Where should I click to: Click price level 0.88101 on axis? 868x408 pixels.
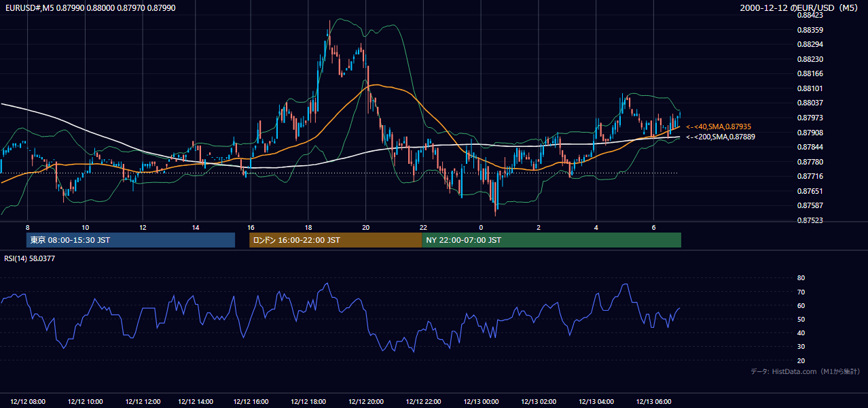[x=810, y=88]
